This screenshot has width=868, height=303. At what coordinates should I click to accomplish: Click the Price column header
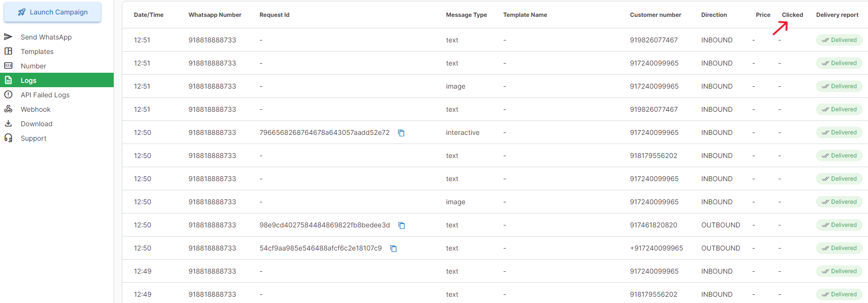763,15
